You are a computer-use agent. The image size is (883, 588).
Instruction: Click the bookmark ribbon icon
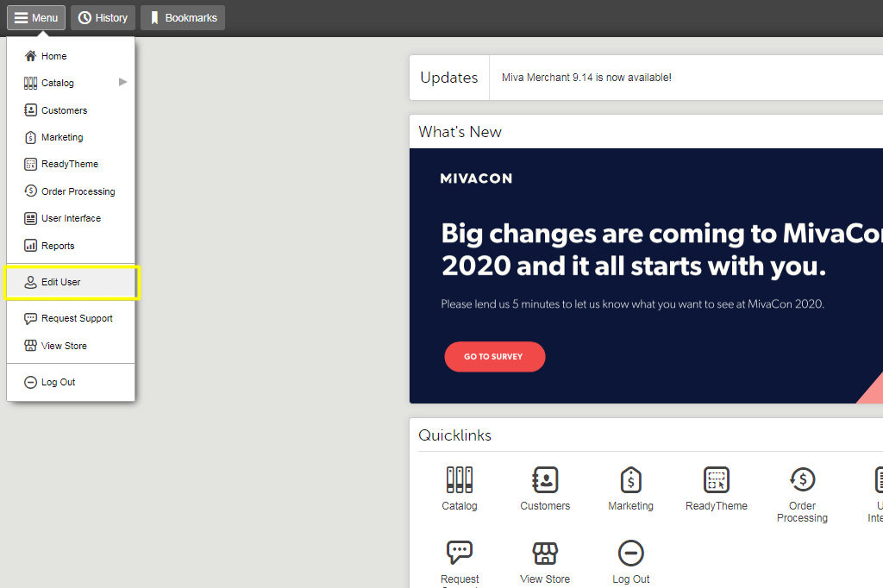click(x=154, y=18)
